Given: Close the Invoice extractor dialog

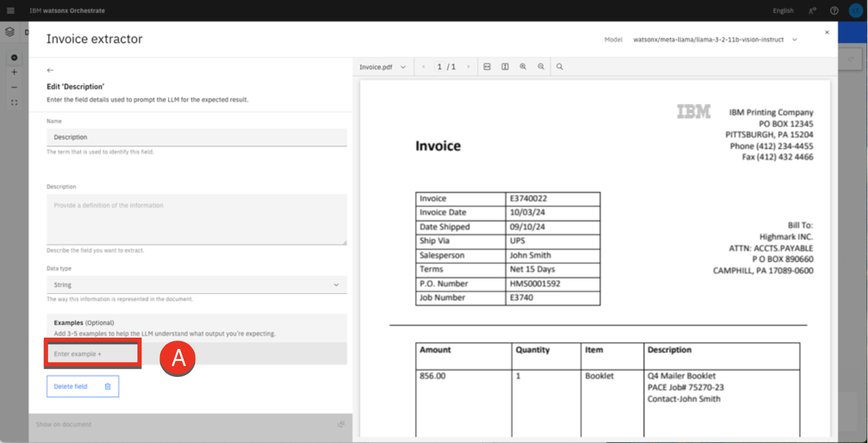Looking at the screenshot, I should pos(827,33).
